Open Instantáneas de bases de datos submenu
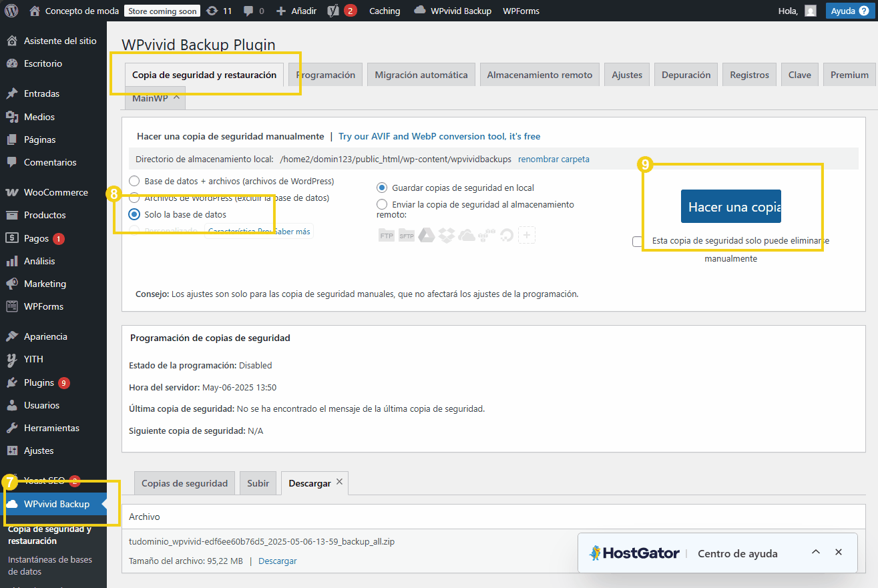The width and height of the screenshot is (878, 588). pyautogui.click(x=50, y=565)
